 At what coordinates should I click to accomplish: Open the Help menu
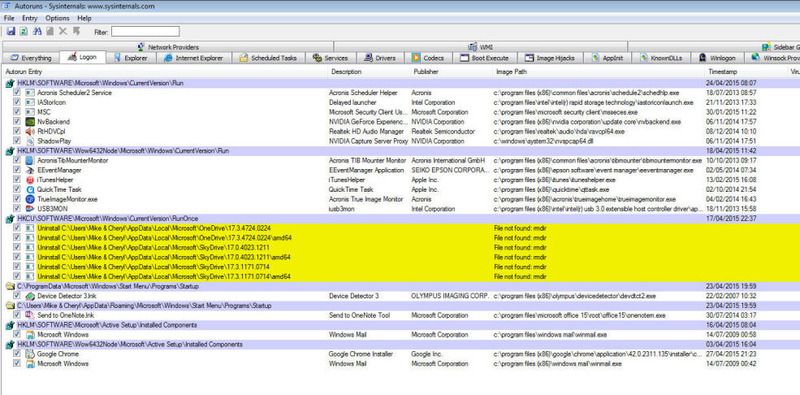pyautogui.click(x=84, y=18)
